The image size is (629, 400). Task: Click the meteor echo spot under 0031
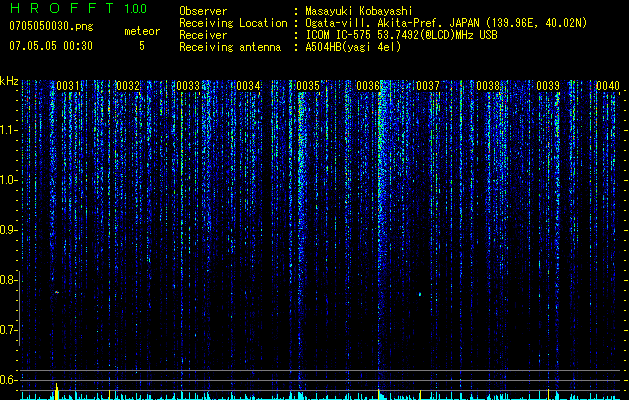[x=57, y=292]
